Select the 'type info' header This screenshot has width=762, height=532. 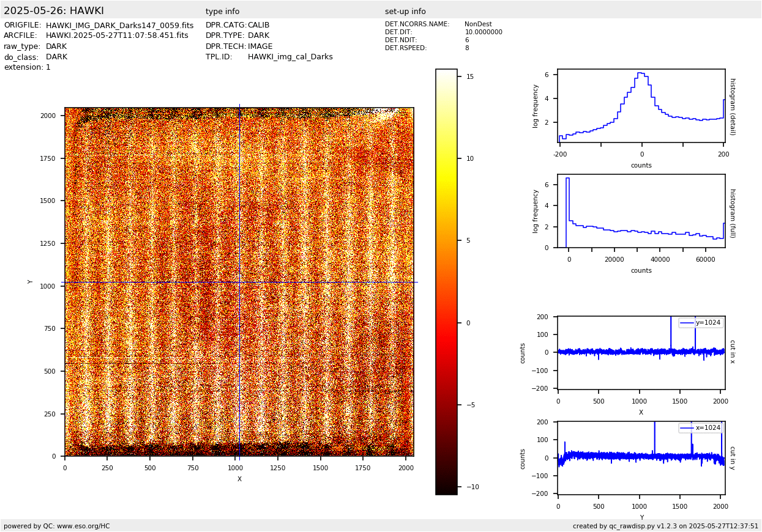click(x=222, y=12)
